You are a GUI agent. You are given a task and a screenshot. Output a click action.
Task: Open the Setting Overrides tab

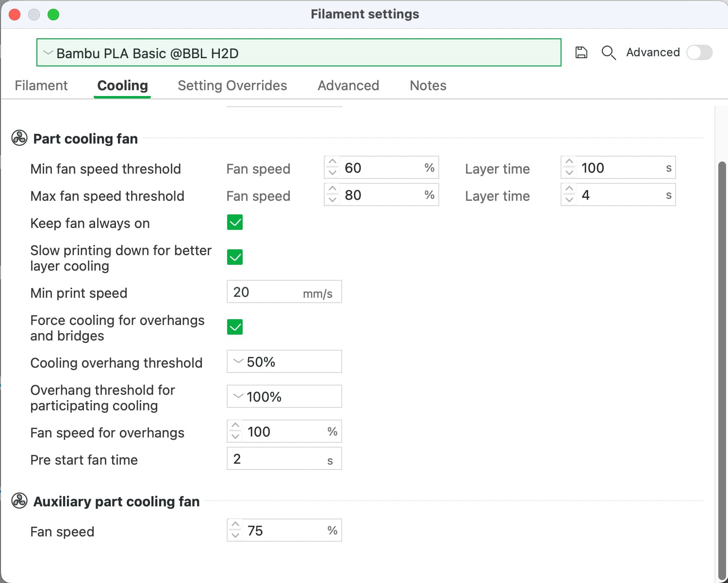[232, 85]
